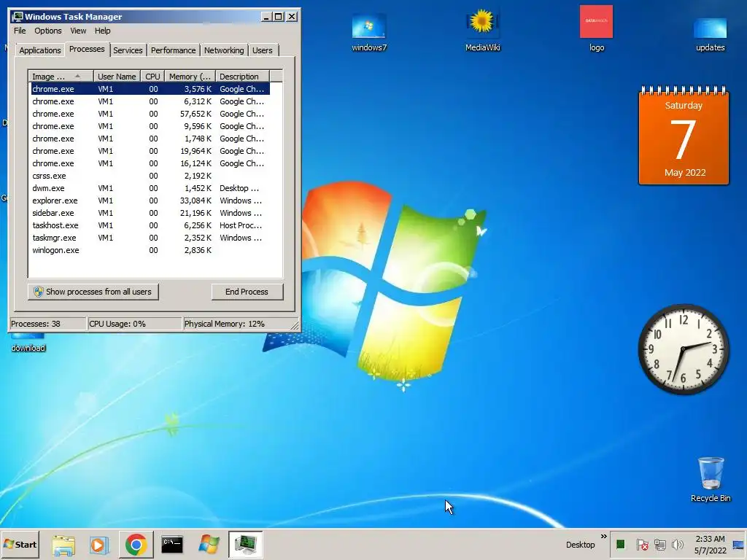Click the Windows flag taskbar icon
The height and width of the screenshot is (560, 747).
coord(209,545)
